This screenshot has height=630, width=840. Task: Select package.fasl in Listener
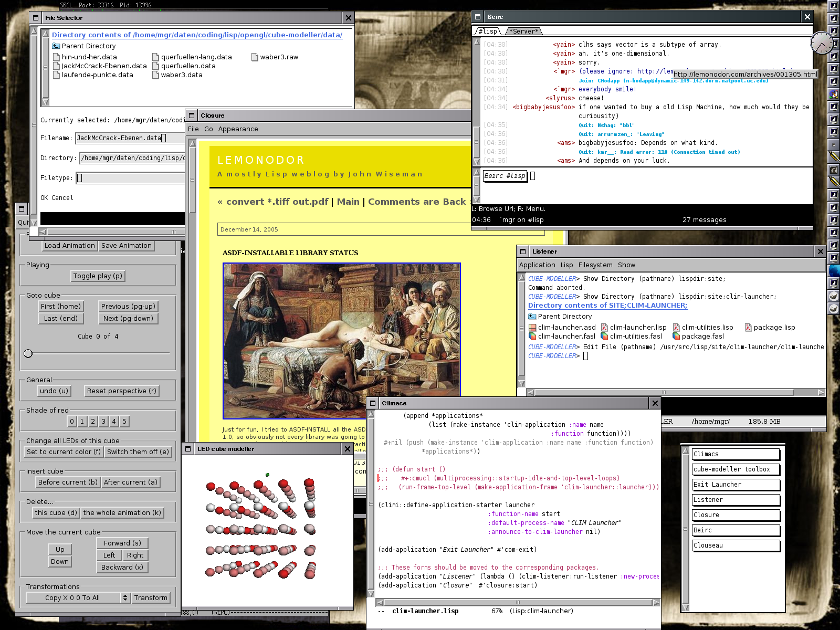point(698,337)
